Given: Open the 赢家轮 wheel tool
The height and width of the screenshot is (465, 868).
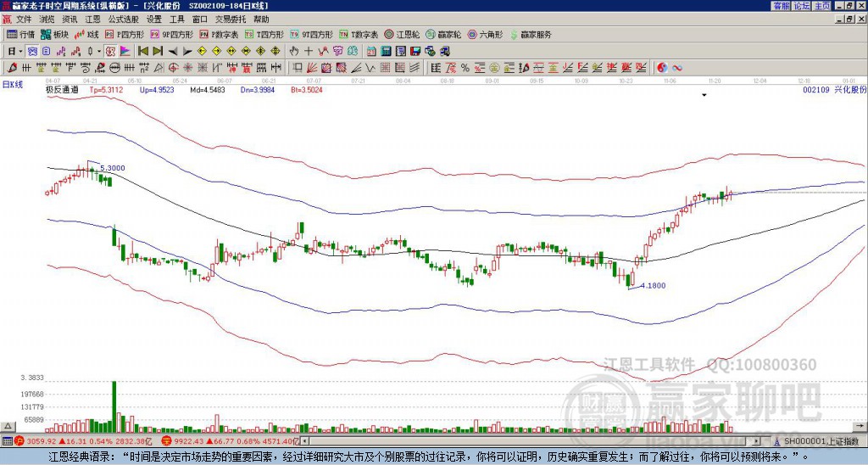Looking at the screenshot, I should tap(443, 34).
